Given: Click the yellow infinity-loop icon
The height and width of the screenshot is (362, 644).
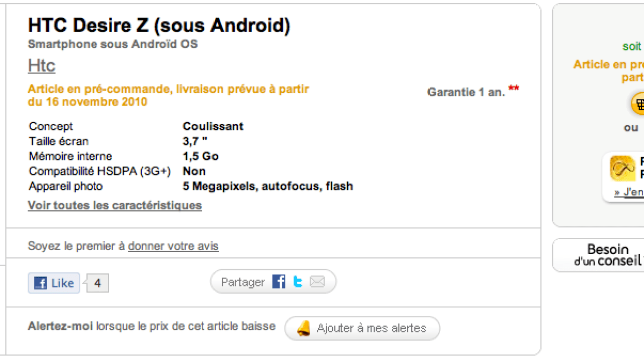Looking at the screenshot, I should [x=623, y=168].
